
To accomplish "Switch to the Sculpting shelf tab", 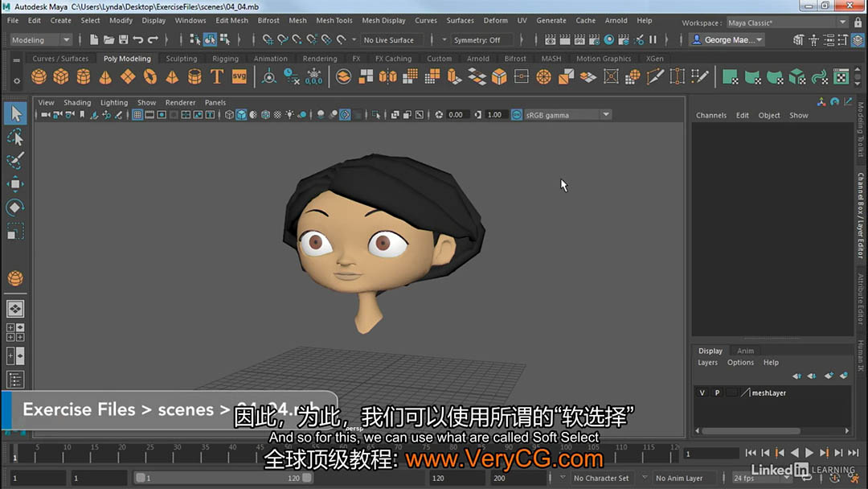I will pos(182,58).
